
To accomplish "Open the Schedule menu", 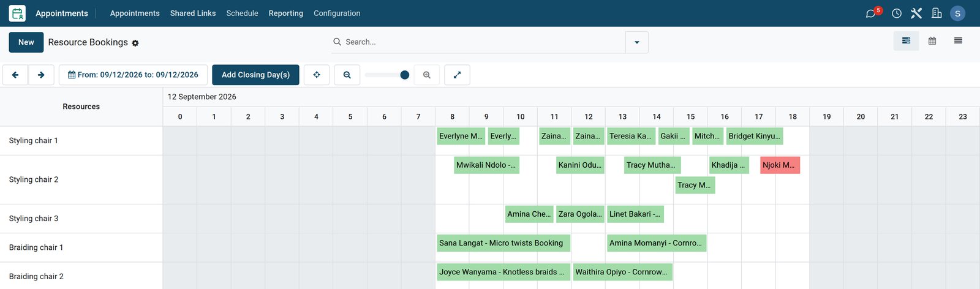I will pos(242,13).
